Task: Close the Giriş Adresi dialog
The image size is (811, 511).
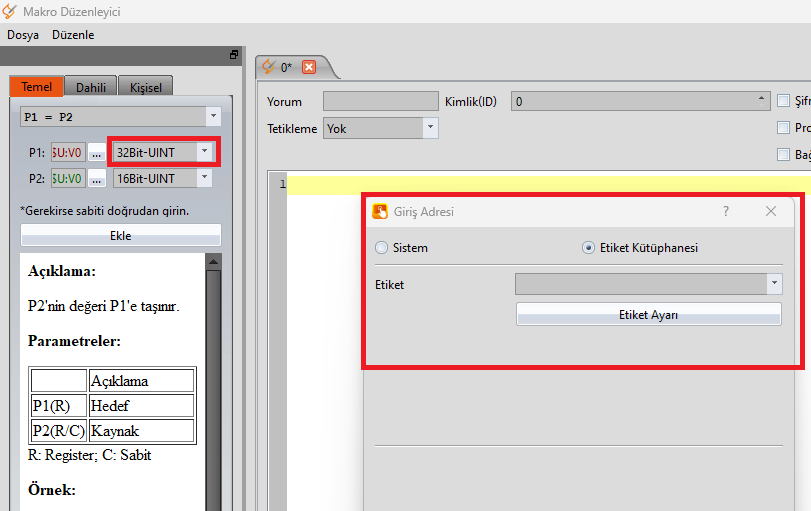Action: (x=771, y=211)
